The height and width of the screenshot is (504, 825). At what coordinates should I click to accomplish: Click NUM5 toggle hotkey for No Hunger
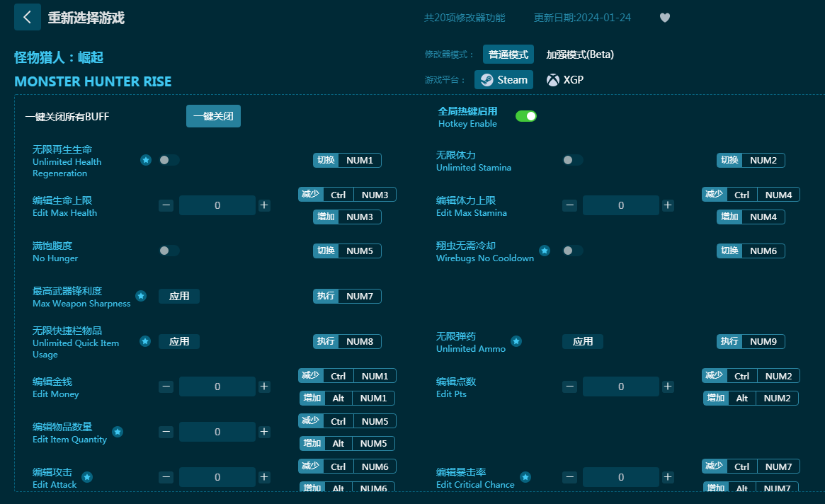coord(347,251)
